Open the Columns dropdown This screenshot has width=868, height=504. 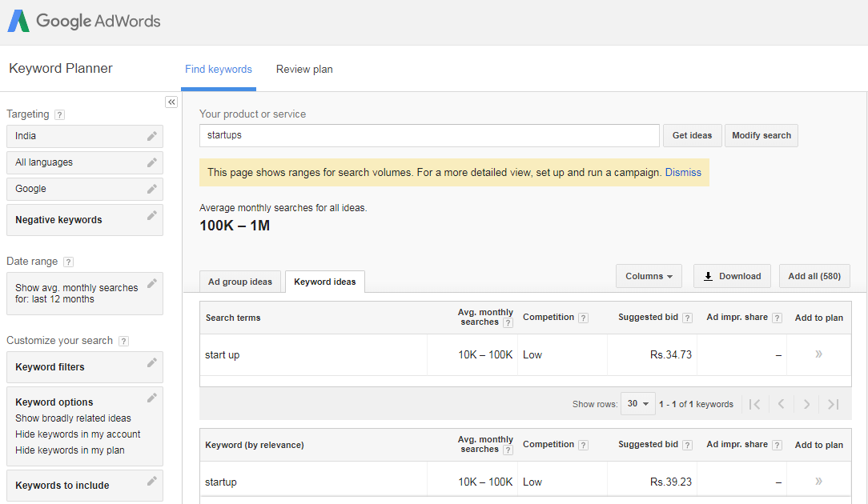pos(649,276)
